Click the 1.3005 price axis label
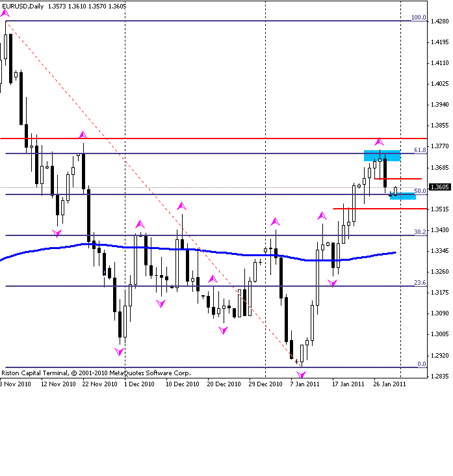This screenshot has height=476, width=453. pyautogui.click(x=439, y=334)
